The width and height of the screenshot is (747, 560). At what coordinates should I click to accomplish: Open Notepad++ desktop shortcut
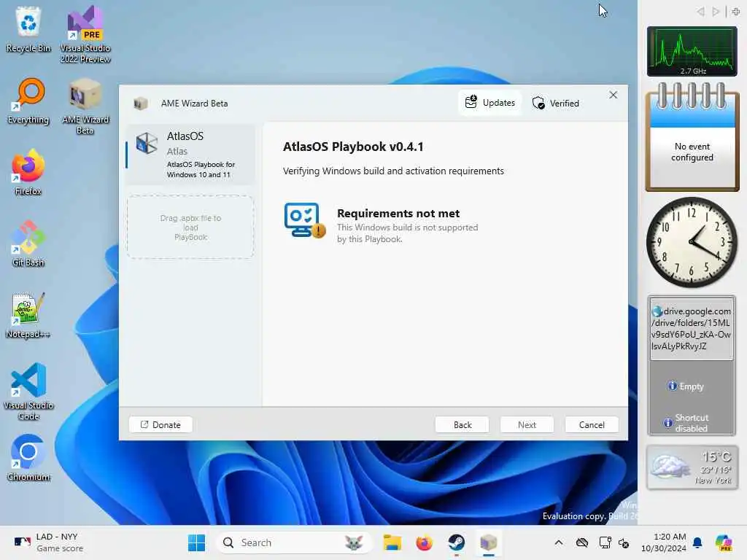pos(28,315)
